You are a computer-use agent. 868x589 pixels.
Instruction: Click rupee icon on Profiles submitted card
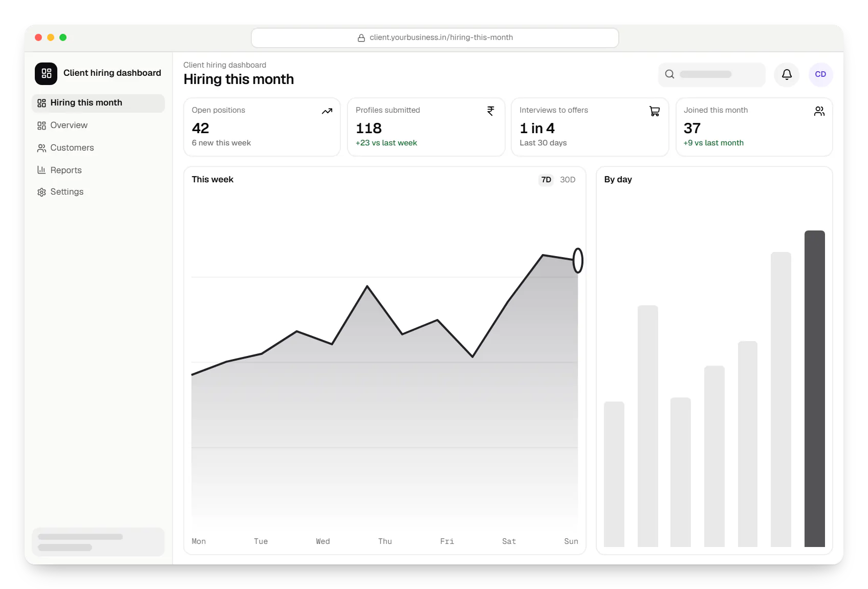491,111
